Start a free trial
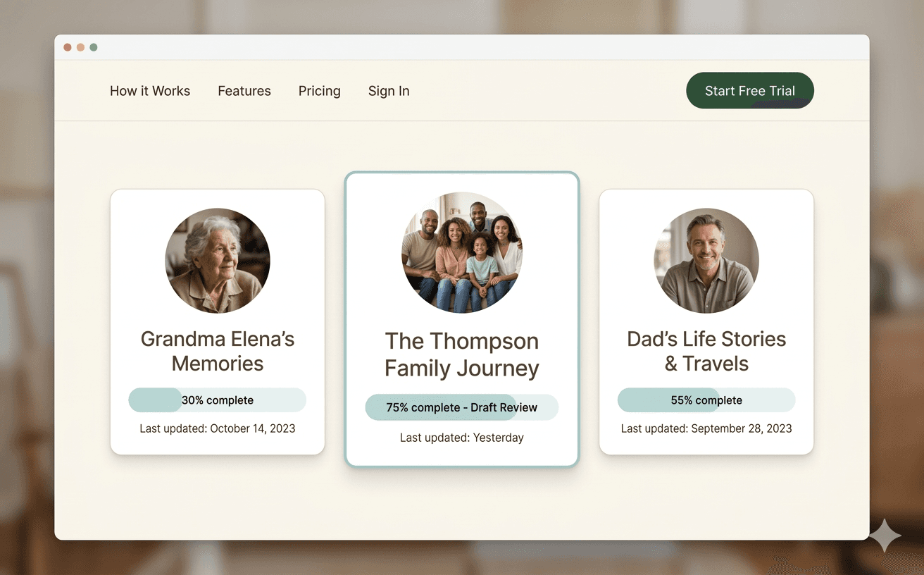The height and width of the screenshot is (575, 924). [x=749, y=90]
